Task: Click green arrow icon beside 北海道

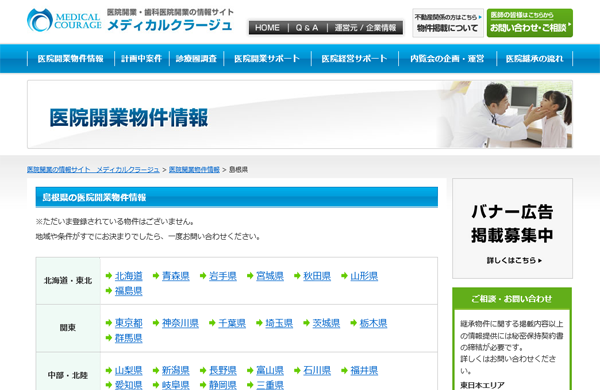Action: [109, 276]
